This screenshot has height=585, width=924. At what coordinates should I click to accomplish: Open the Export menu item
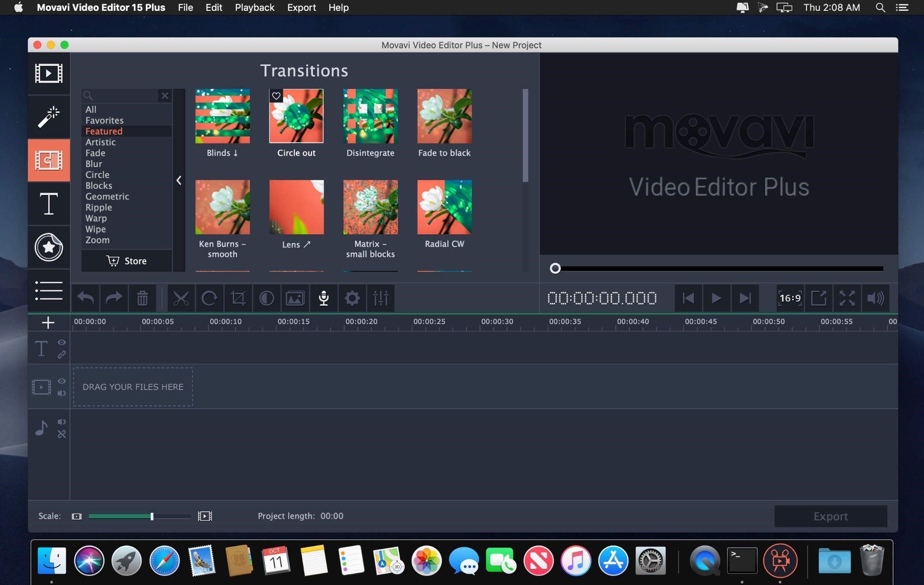click(301, 7)
